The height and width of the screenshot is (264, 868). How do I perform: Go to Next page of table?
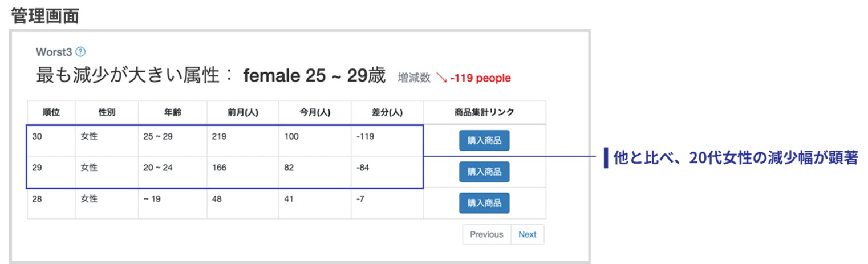(528, 234)
